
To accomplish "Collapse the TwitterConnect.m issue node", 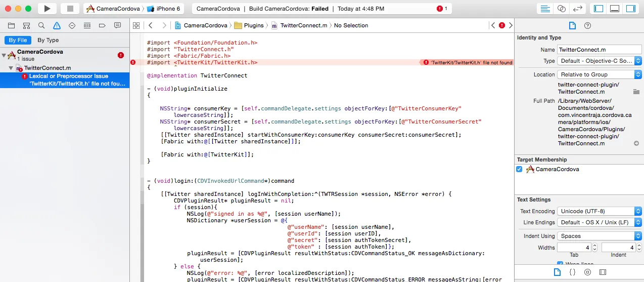I will 11,68.
